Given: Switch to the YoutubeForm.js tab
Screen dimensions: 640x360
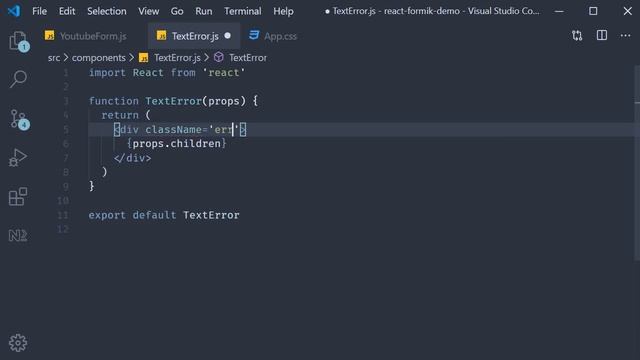Looking at the screenshot, I should 92,36.
